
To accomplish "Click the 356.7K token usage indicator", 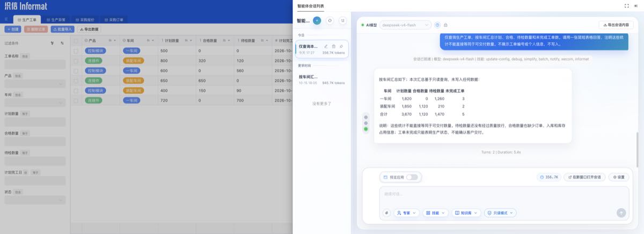I will pyautogui.click(x=549, y=177).
